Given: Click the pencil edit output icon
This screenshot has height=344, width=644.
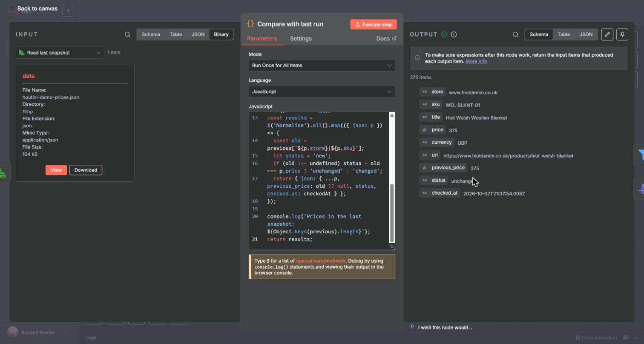Looking at the screenshot, I should point(607,34).
